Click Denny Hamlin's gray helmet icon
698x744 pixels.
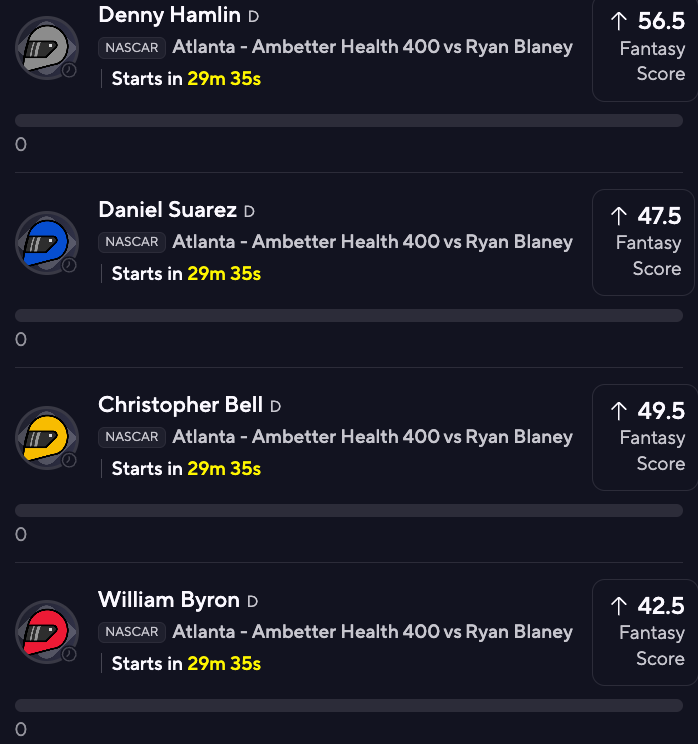click(47, 48)
